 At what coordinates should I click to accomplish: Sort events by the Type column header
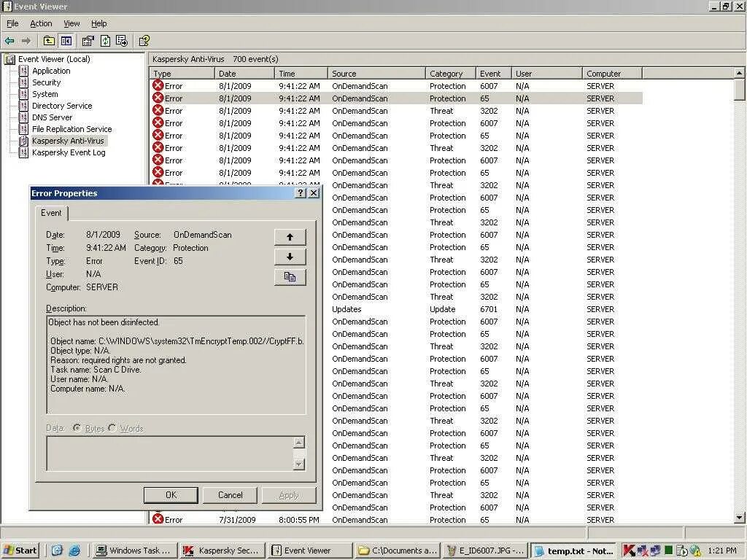point(182,74)
